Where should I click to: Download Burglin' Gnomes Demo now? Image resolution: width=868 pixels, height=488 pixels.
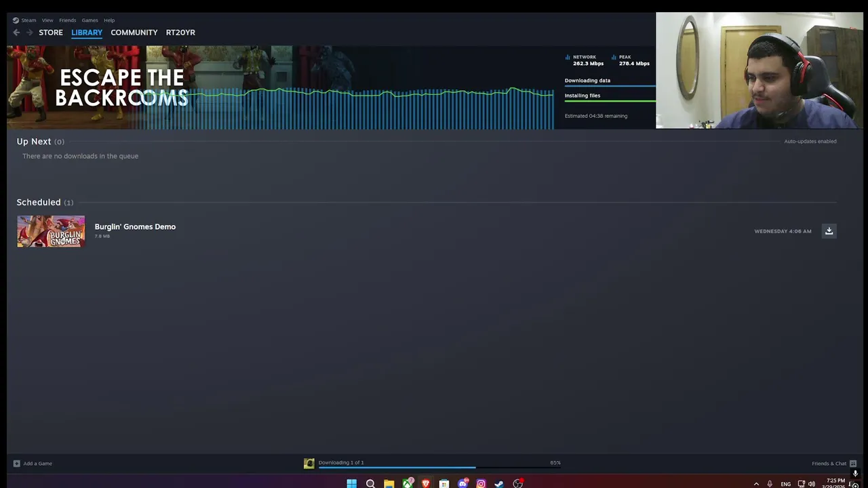pyautogui.click(x=829, y=231)
